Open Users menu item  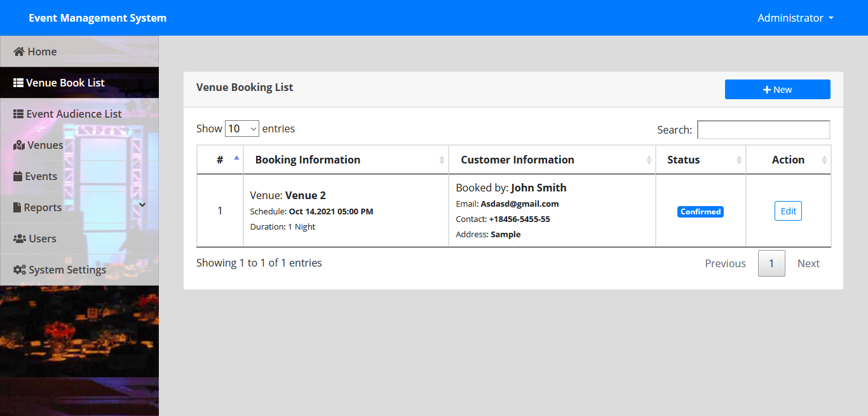[79, 239]
